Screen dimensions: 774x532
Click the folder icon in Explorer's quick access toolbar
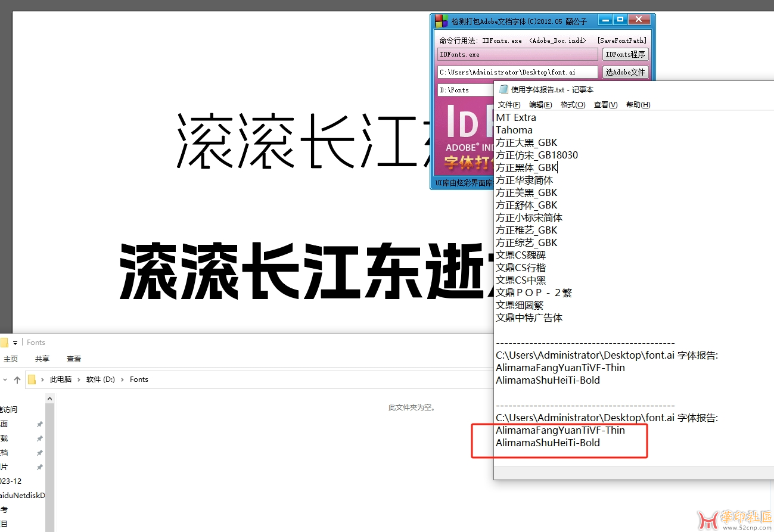[x=4, y=343]
